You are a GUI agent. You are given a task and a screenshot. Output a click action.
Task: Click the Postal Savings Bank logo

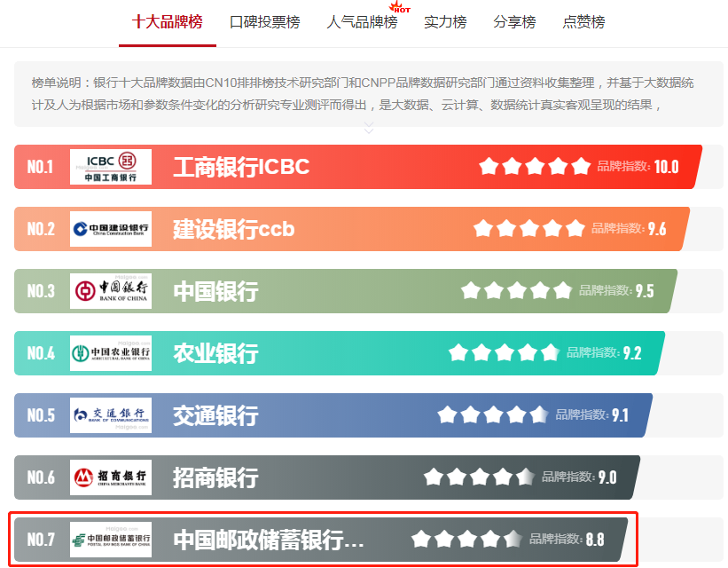111,540
